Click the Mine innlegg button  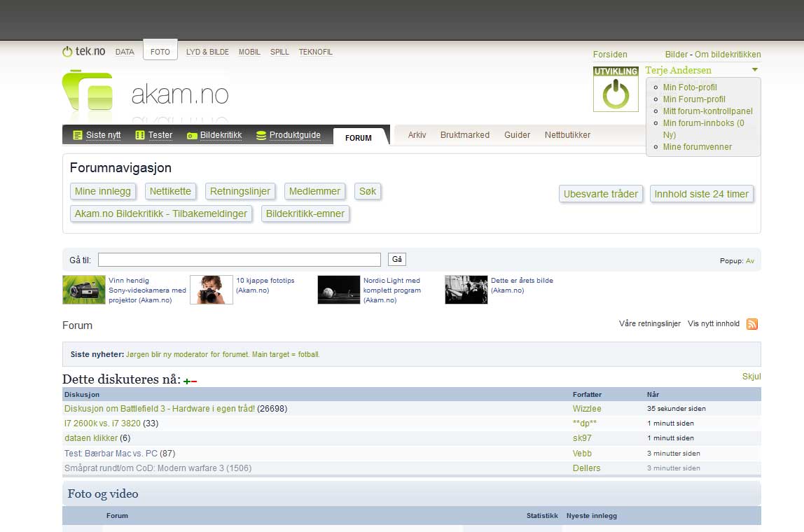click(102, 191)
